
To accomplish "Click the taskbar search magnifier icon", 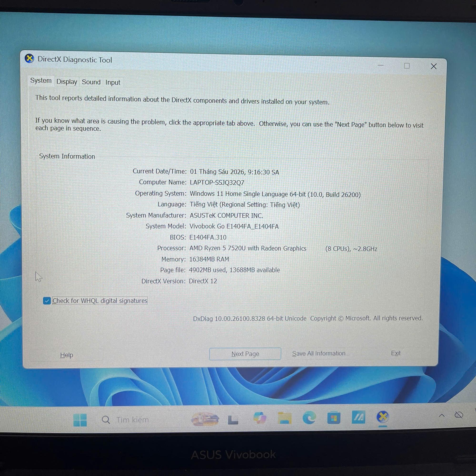I will pos(106,420).
